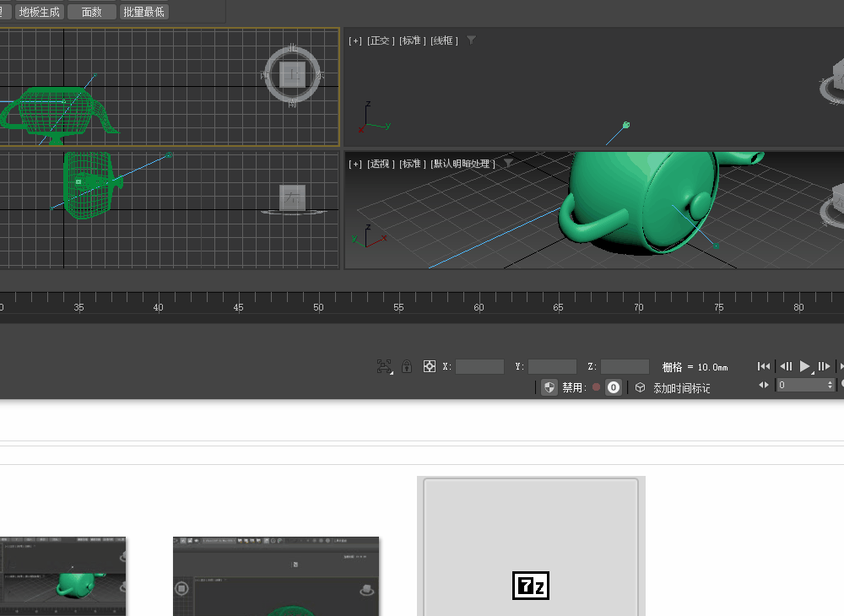Open the 7z archive file attachment
844x616 pixels.
[x=531, y=547]
